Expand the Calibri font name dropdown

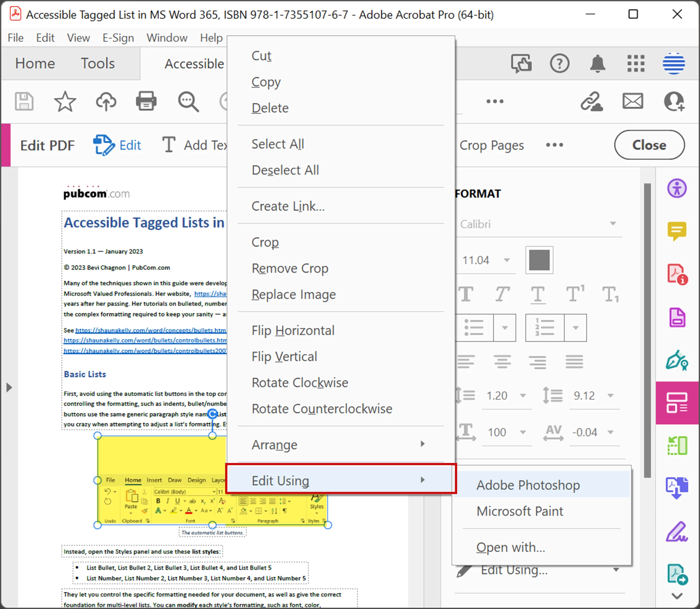pyautogui.click(x=613, y=224)
